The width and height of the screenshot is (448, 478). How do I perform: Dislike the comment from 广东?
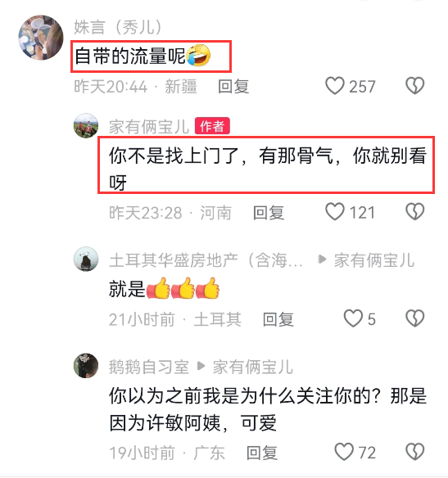(x=414, y=452)
